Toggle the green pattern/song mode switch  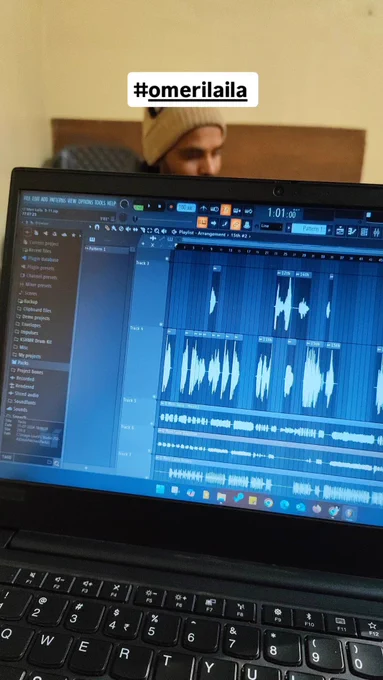point(139,207)
